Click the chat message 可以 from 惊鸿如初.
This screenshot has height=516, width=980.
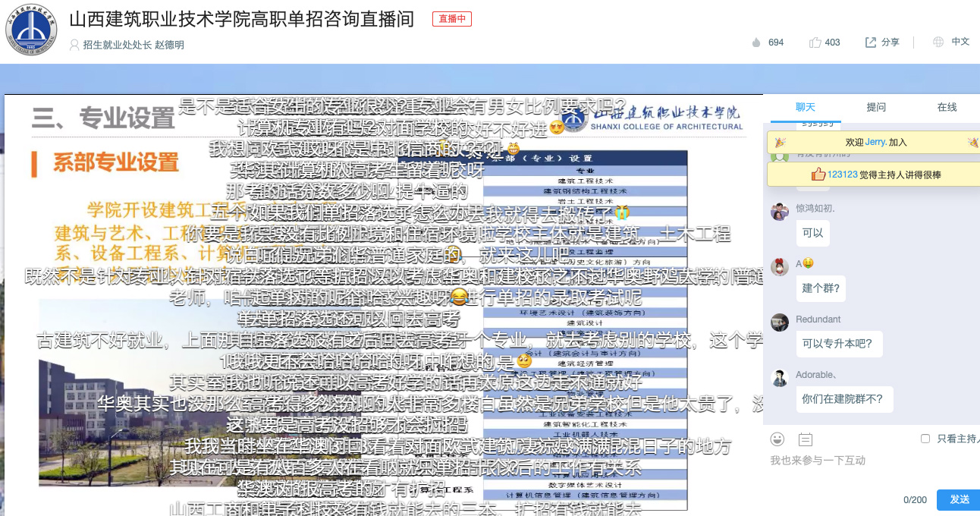pyautogui.click(x=812, y=234)
